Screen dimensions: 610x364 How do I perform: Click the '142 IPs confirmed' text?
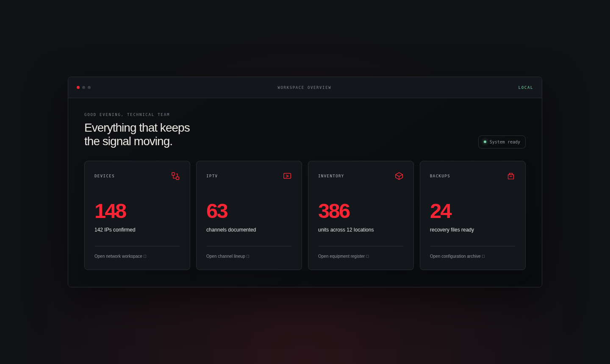click(115, 230)
